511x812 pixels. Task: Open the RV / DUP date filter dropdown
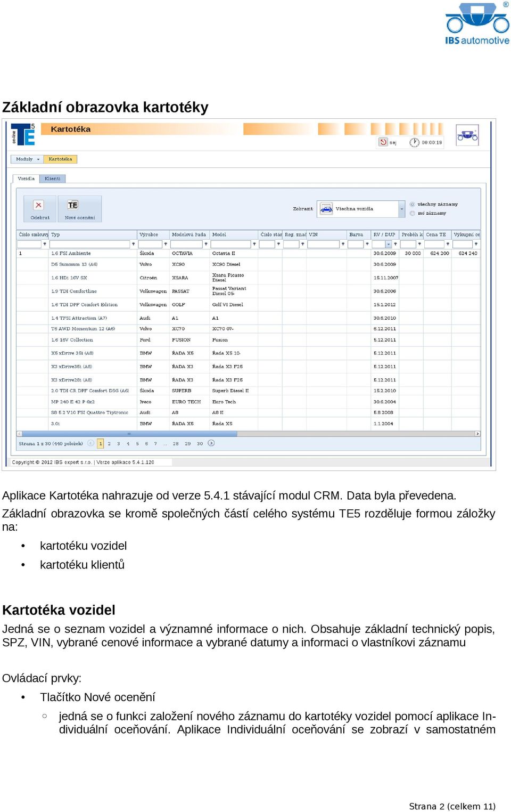[x=389, y=244]
